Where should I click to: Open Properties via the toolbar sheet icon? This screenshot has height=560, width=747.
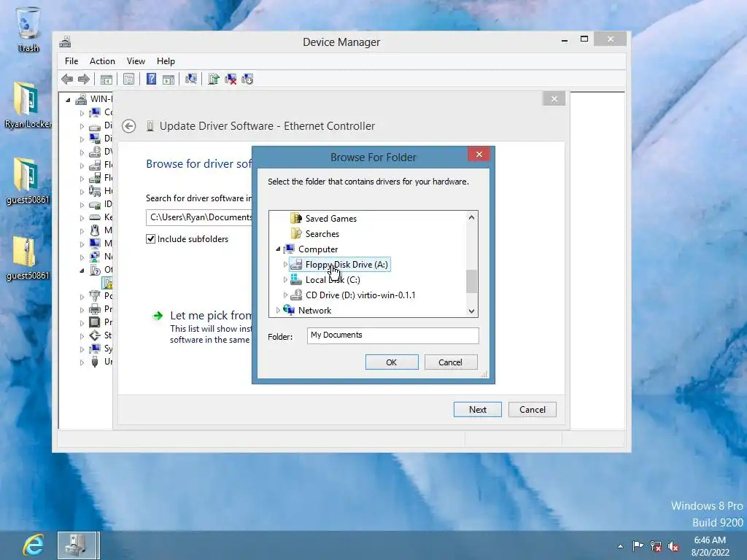click(x=128, y=79)
